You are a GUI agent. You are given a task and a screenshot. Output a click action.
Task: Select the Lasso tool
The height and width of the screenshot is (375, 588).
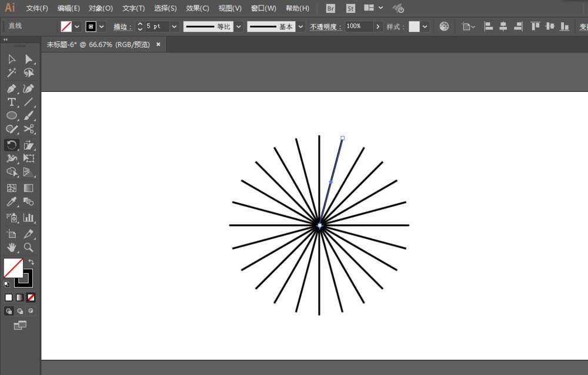28,72
